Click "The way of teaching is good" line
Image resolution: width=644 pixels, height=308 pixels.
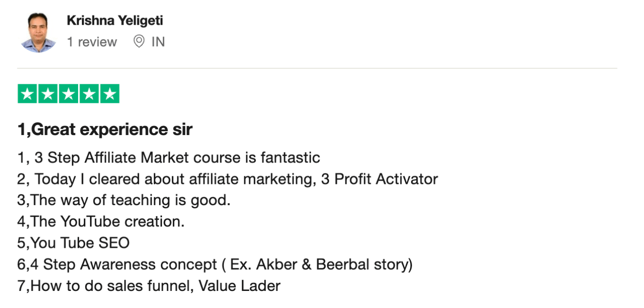(124, 200)
